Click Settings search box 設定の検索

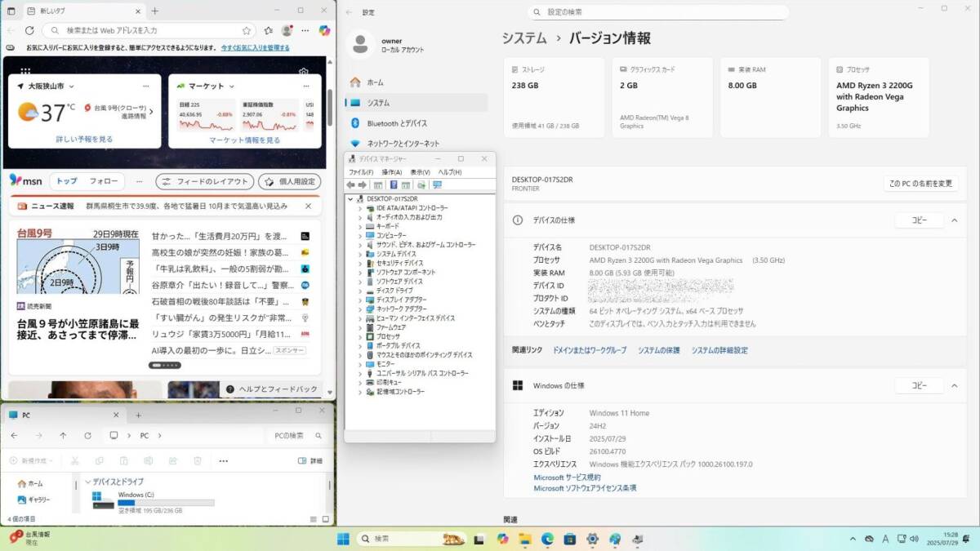(658, 12)
